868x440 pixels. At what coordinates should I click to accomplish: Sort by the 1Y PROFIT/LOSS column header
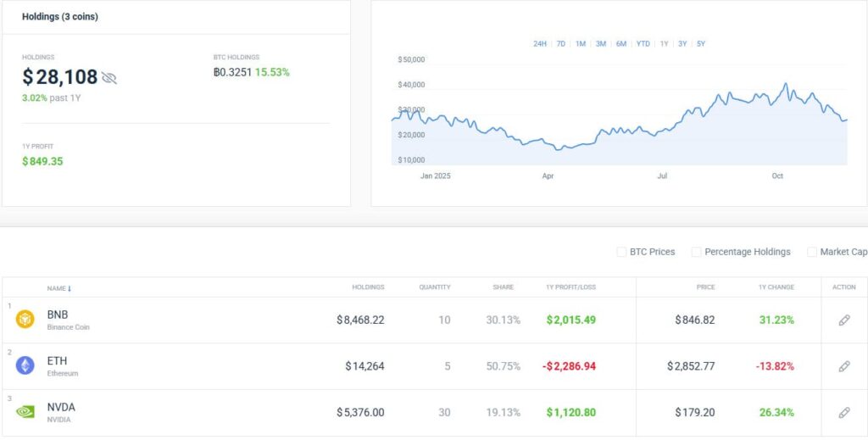pos(570,287)
